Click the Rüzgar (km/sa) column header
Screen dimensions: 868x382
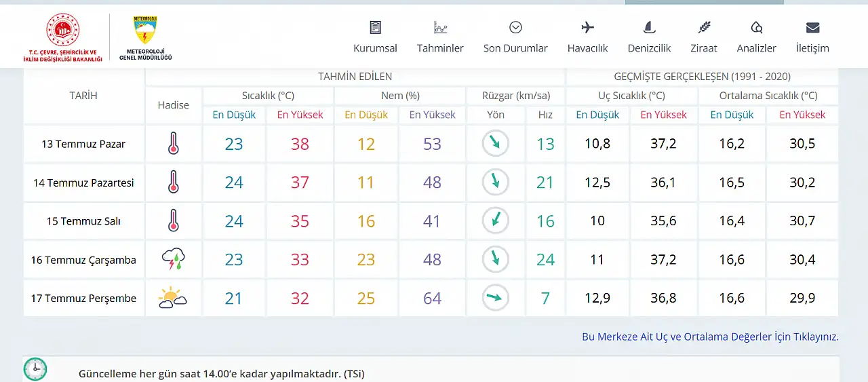(x=516, y=96)
